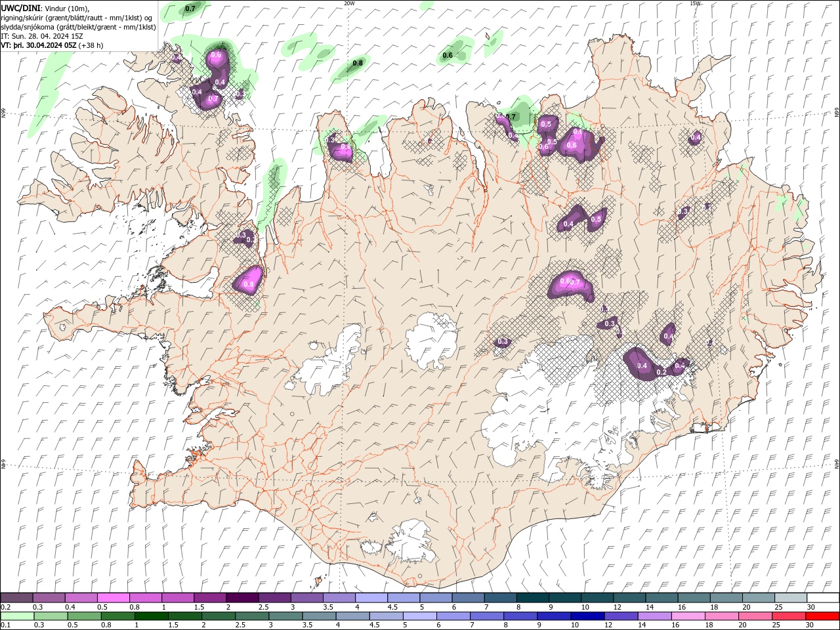Click the '0.6' value on green offshore patch
The width and height of the screenshot is (840, 630).
[448, 55]
